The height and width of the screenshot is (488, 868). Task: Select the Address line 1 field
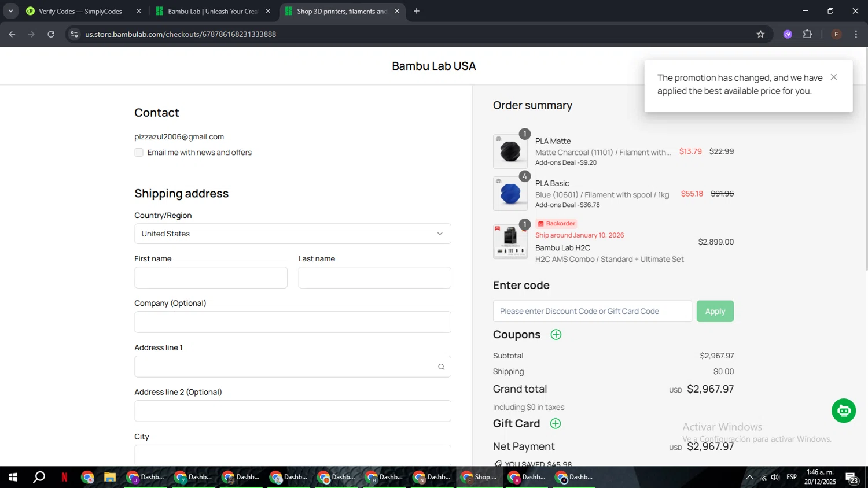293,367
